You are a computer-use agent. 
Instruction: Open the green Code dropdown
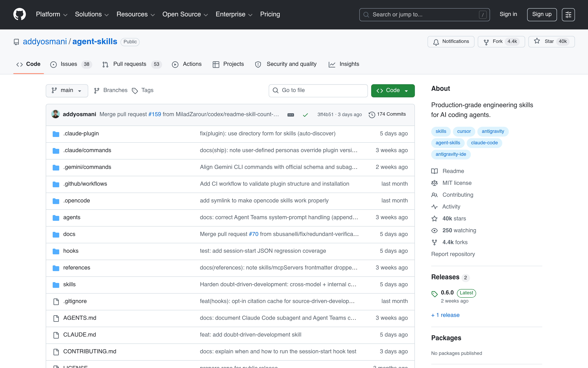click(x=393, y=91)
